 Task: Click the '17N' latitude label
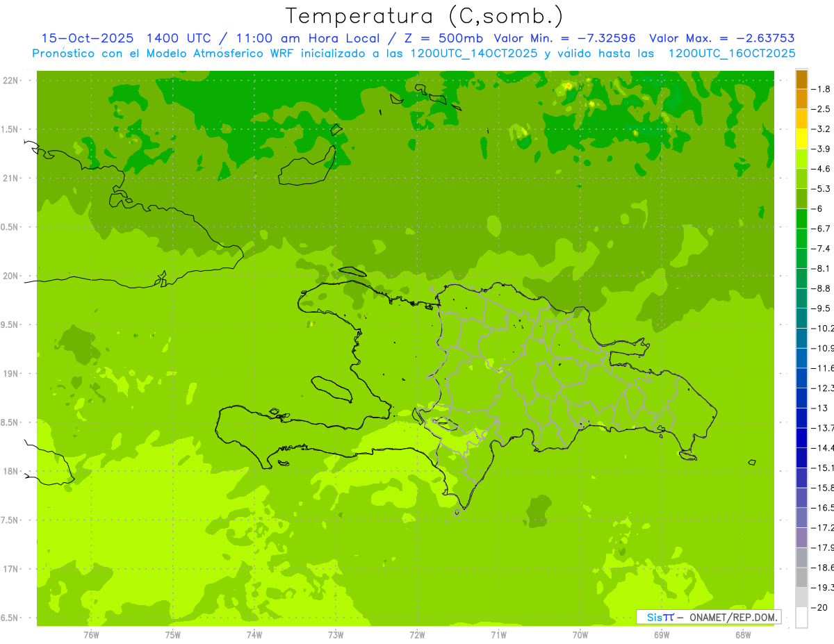(10, 569)
